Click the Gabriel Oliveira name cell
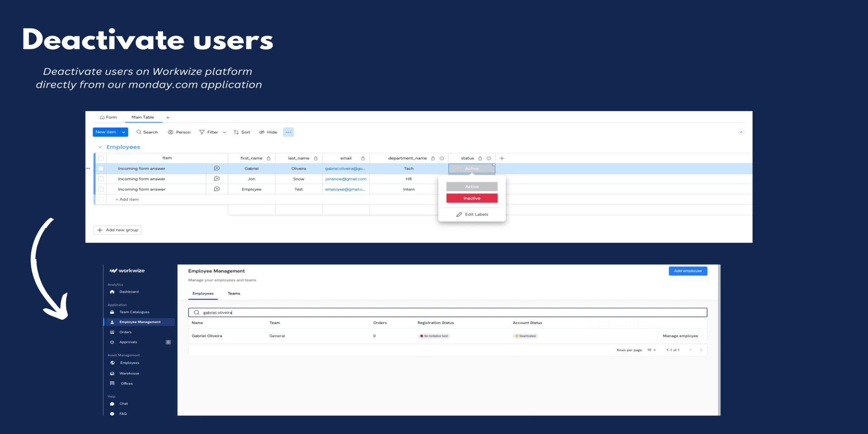The image size is (868, 434). point(207,336)
